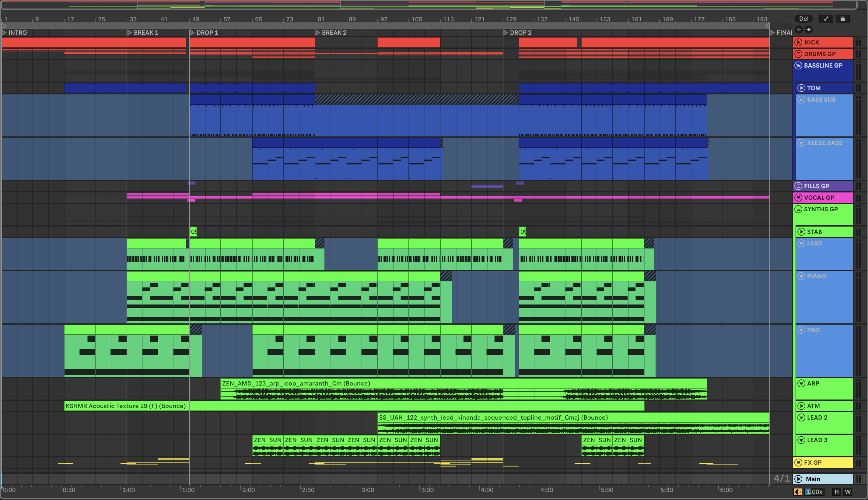
Task: Click the automation mode toggle button
Action: (826, 19)
